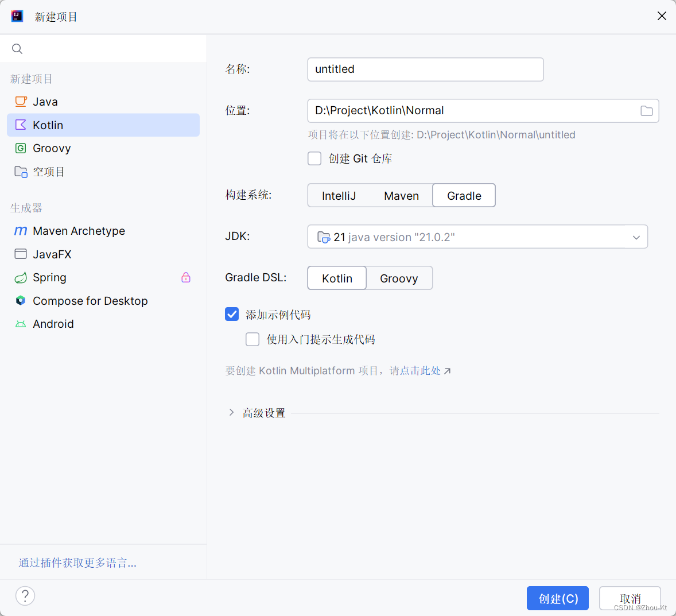Open the JDK version dropdown

point(636,237)
